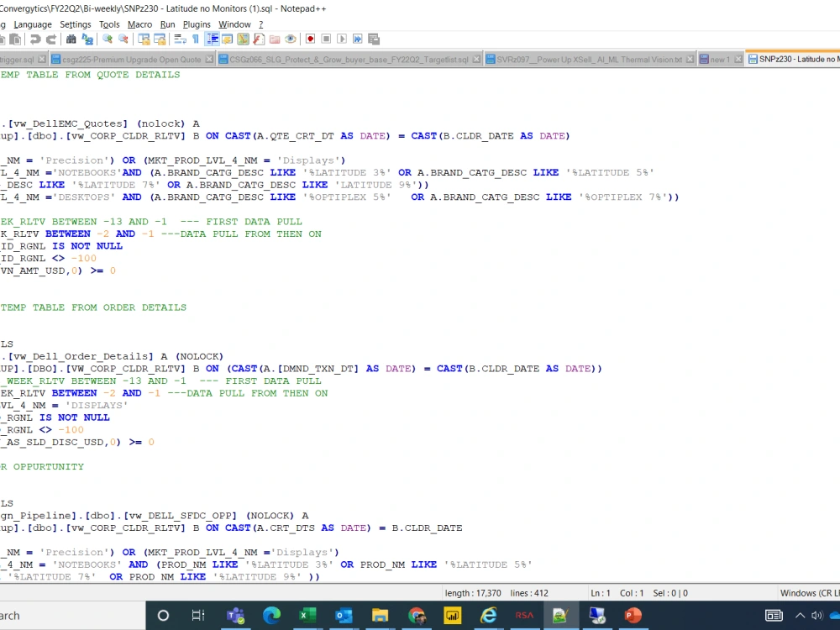Close the SVRz097 Power Up XSell tab

pos(690,60)
